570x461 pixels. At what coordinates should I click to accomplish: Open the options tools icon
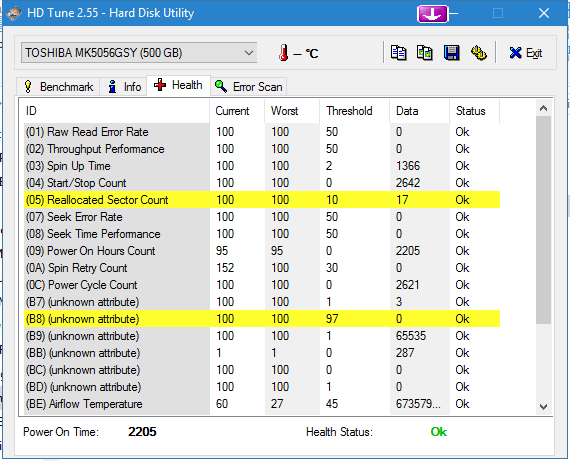479,53
